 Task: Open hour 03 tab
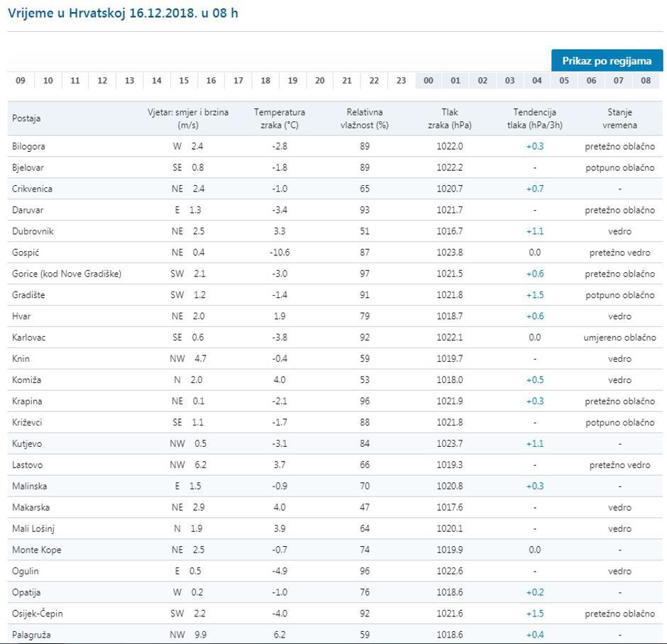tap(509, 81)
